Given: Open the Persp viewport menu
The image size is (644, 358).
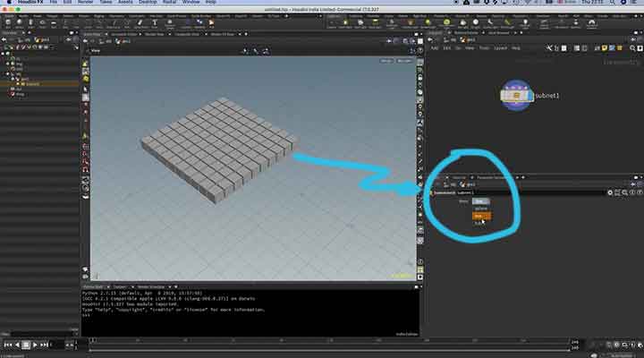Looking at the screenshot, I should tap(386, 61).
